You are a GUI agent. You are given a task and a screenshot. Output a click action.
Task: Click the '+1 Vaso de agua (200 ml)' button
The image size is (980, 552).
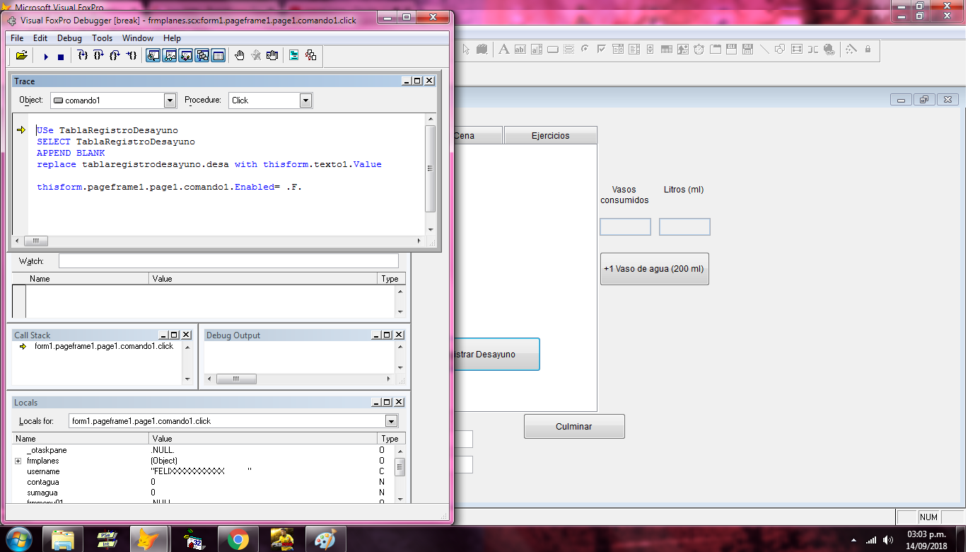click(654, 269)
